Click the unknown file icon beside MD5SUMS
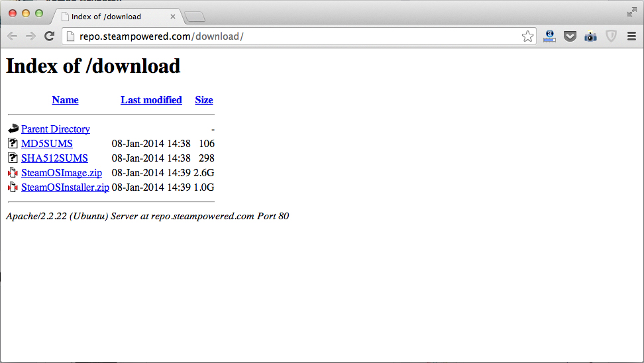Image resolution: width=644 pixels, height=363 pixels. pyautogui.click(x=13, y=143)
